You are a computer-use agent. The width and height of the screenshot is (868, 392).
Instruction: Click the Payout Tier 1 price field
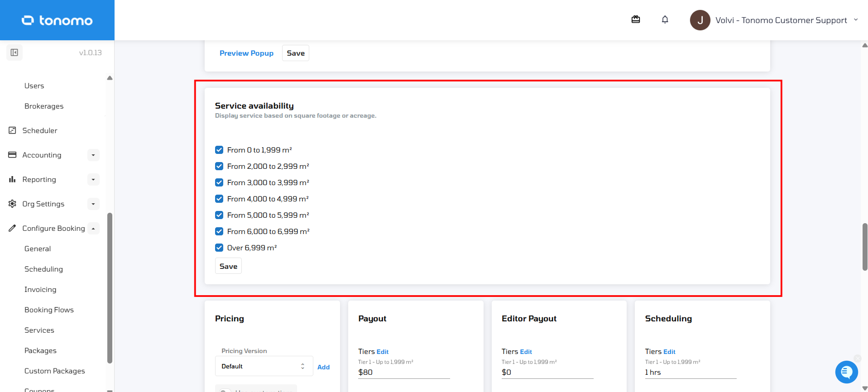tap(404, 372)
